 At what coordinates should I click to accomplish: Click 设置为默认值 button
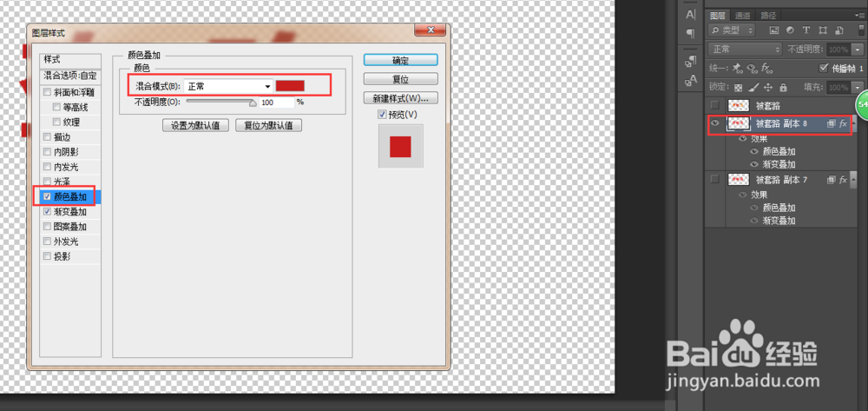click(195, 125)
